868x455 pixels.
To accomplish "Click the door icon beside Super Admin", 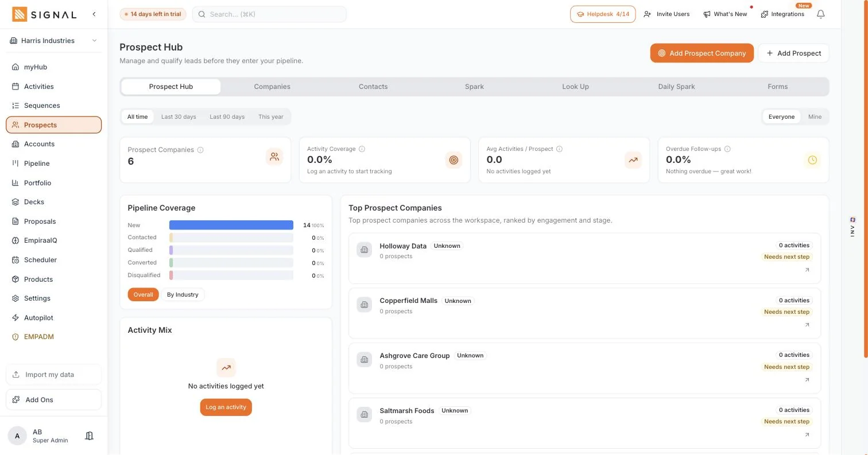I will (89, 436).
